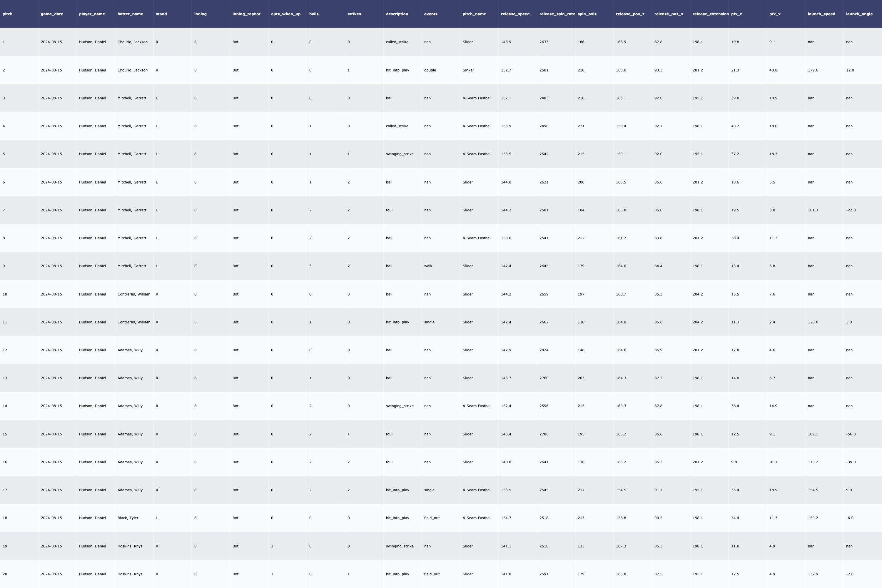882x588 pixels.
Task: Click pfx_x value 40.8
Action: [x=773, y=70]
